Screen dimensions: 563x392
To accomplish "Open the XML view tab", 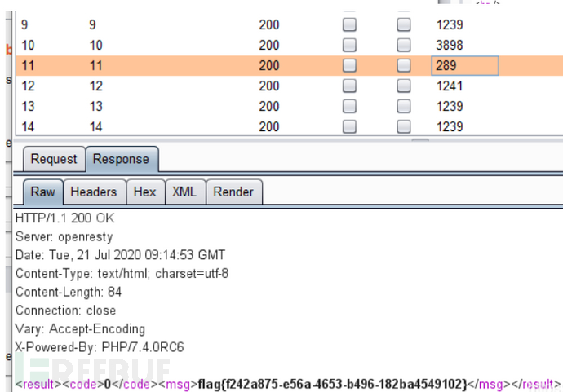I will [x=185, y=192].
